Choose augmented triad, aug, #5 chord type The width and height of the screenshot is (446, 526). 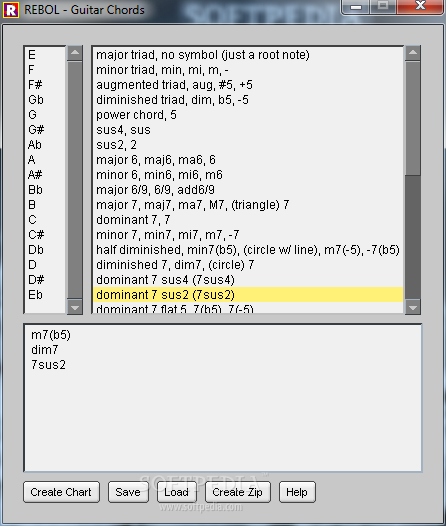[x=248, y=85]
